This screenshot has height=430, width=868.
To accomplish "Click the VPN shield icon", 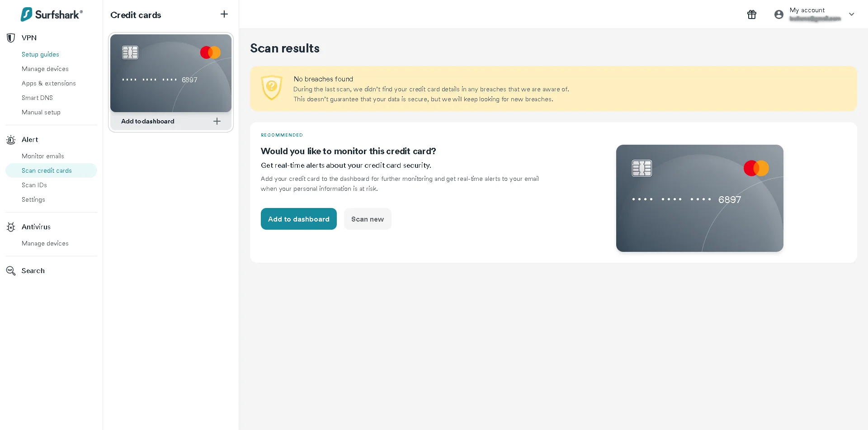I will click(11, 38).
